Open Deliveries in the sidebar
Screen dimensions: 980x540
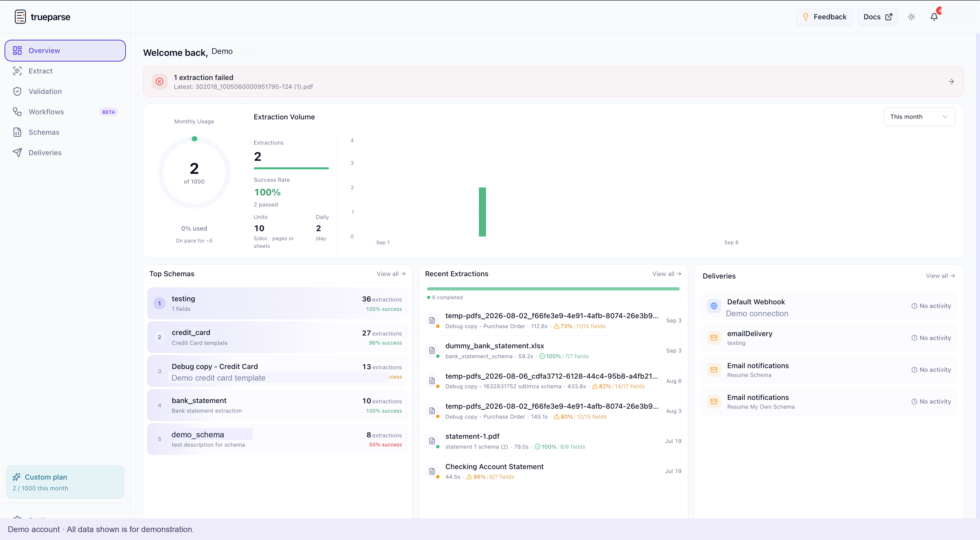(x=65, y=153)
